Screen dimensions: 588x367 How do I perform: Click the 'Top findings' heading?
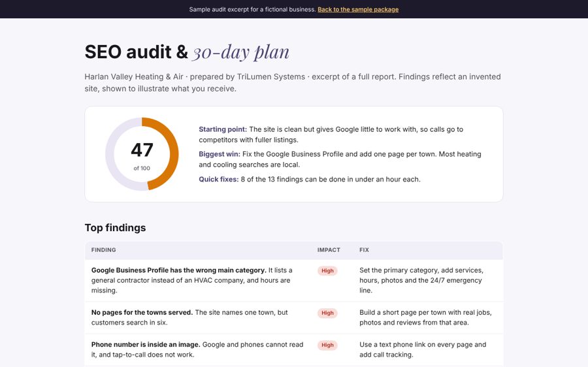point(115,227)
